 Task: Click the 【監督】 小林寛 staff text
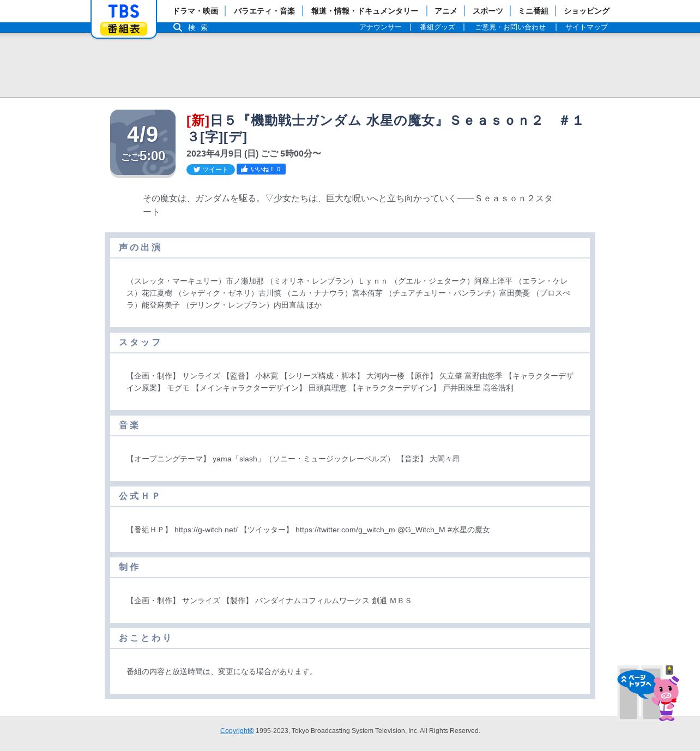click(250, 376)
